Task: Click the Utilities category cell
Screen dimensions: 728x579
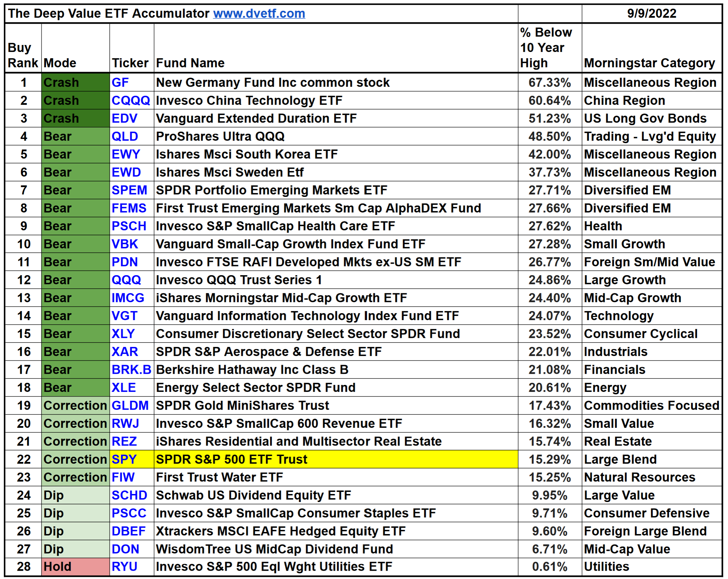Action: click(652, 567)
